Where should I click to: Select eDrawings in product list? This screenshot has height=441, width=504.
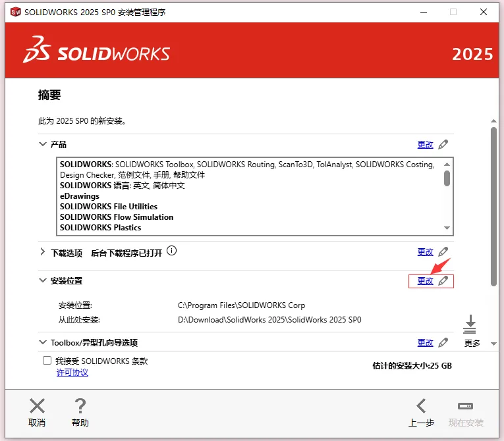[80, 196]
